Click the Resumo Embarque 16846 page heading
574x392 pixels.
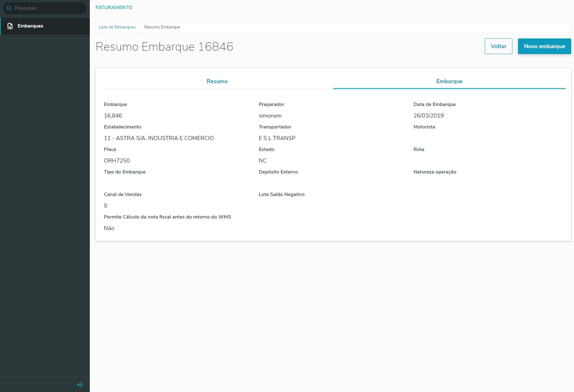[165, 47]
